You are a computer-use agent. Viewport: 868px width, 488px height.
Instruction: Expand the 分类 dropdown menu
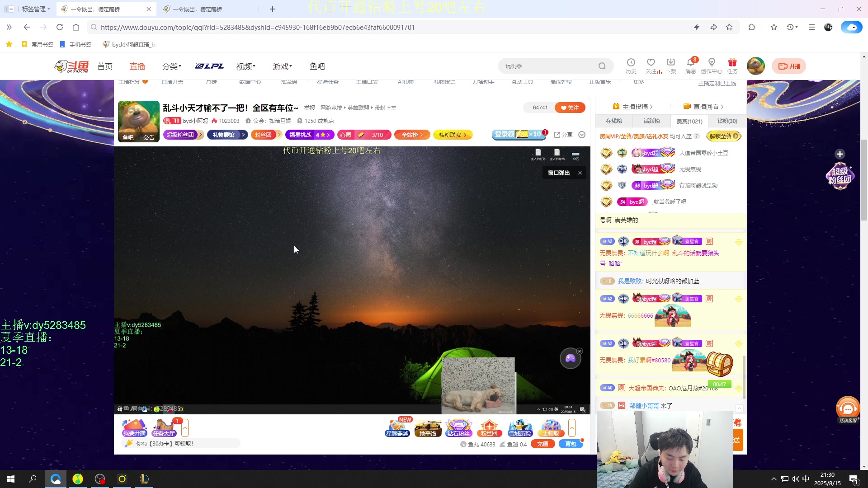[172, 66]
